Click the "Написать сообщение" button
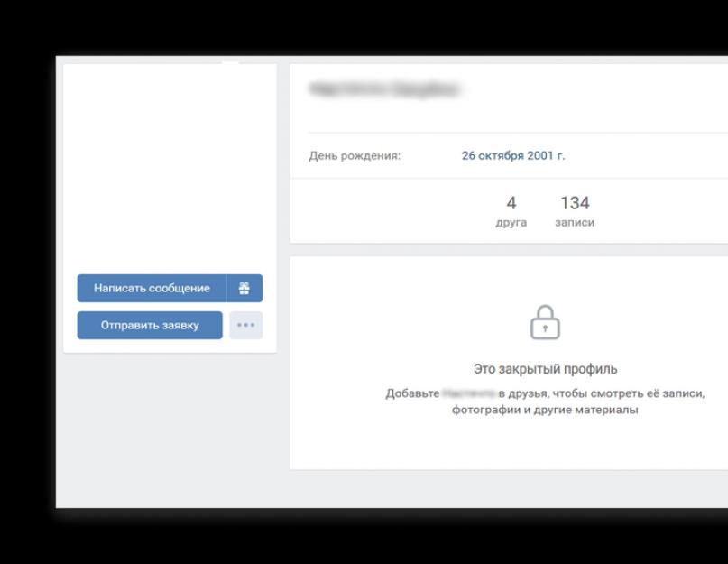This screenshot has width=728, height=564. 152,288
